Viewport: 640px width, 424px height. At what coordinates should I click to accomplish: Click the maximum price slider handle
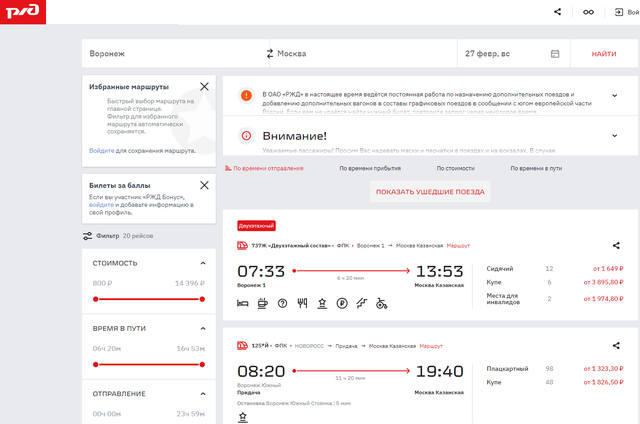point(202,299)
